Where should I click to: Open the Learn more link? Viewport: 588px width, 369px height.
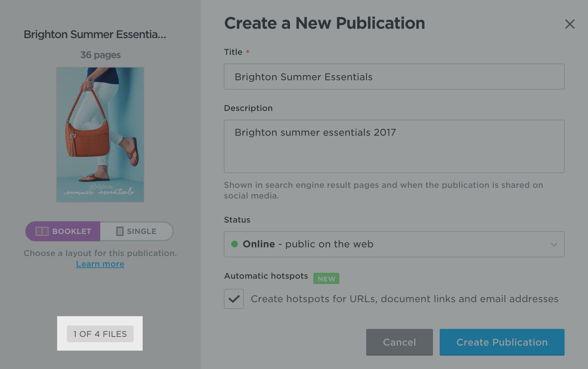[x=100, y=264]
